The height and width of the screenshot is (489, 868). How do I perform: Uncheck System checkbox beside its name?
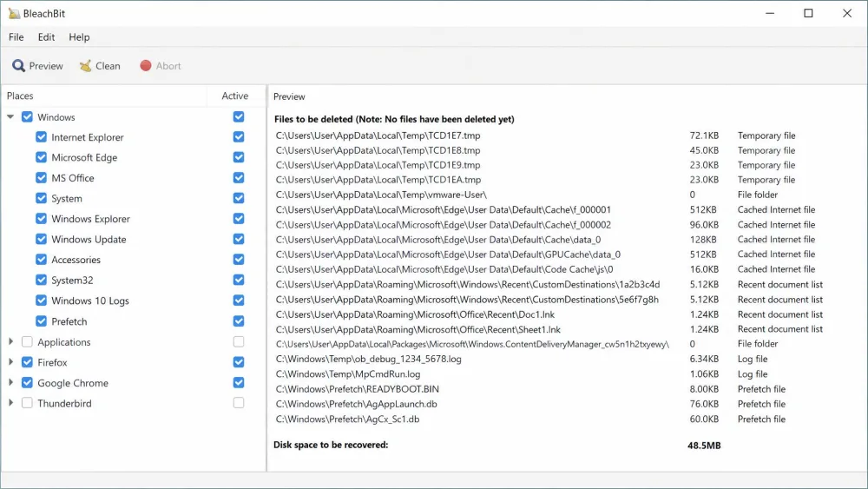tap(41, 198)
